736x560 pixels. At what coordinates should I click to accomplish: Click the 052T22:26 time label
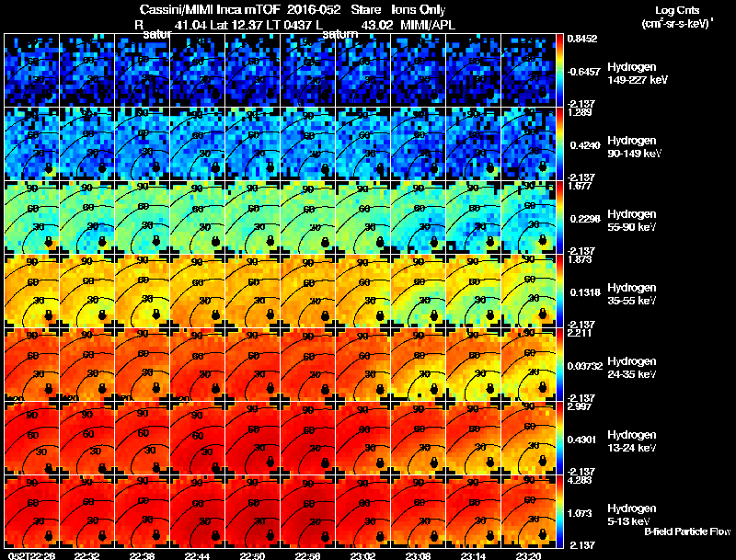(x=32, y=556)
